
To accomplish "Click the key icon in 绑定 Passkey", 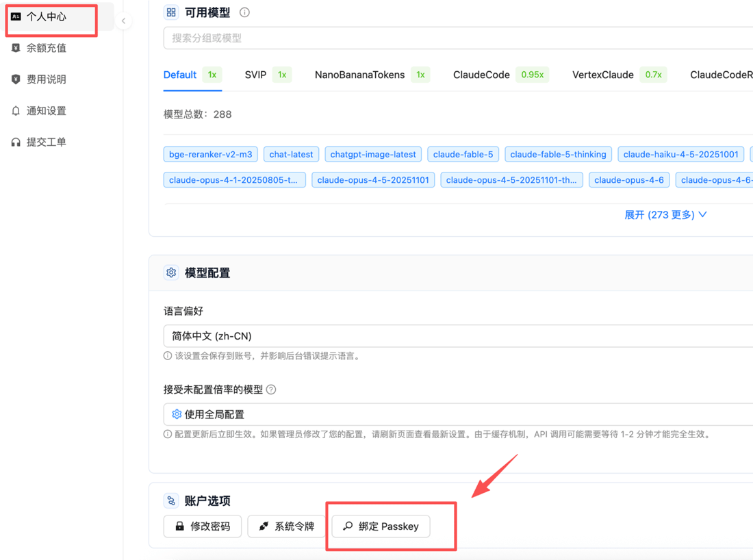I will point(348,526).
